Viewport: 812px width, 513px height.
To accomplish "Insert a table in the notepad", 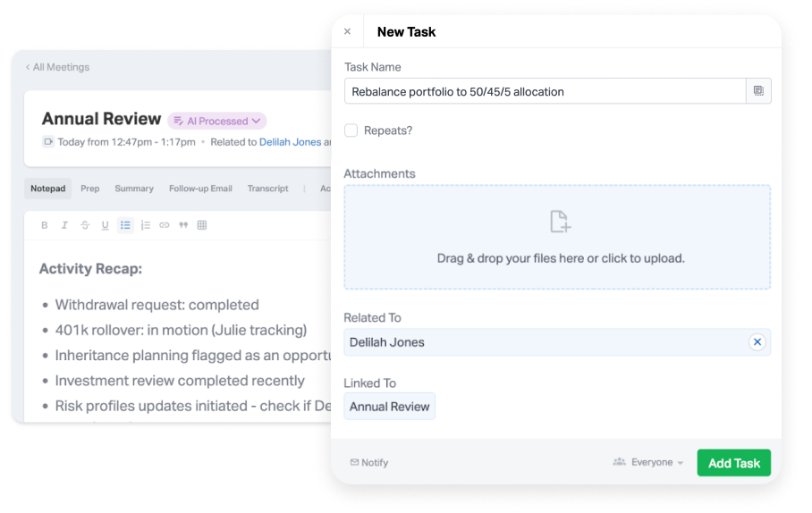I will (202, 225).
